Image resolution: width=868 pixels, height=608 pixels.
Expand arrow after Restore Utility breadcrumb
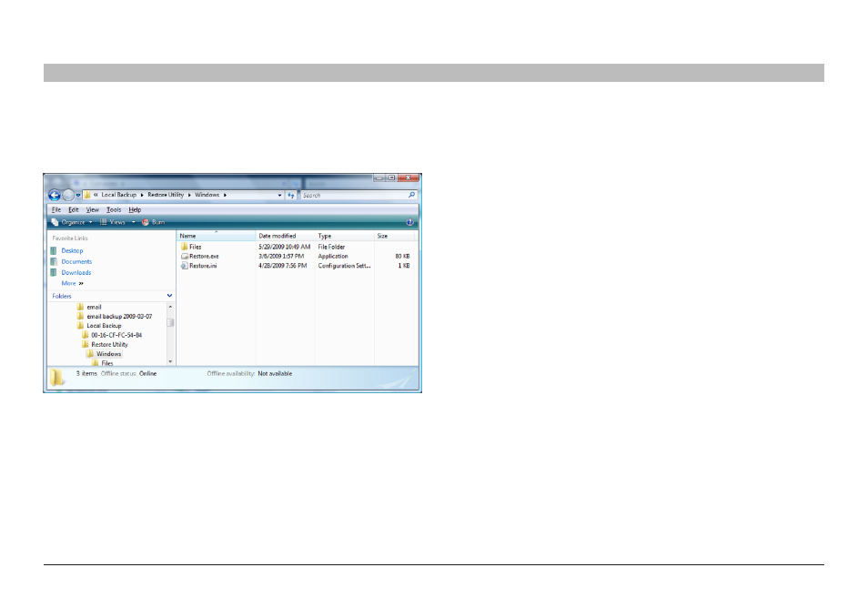pos(189,195)
